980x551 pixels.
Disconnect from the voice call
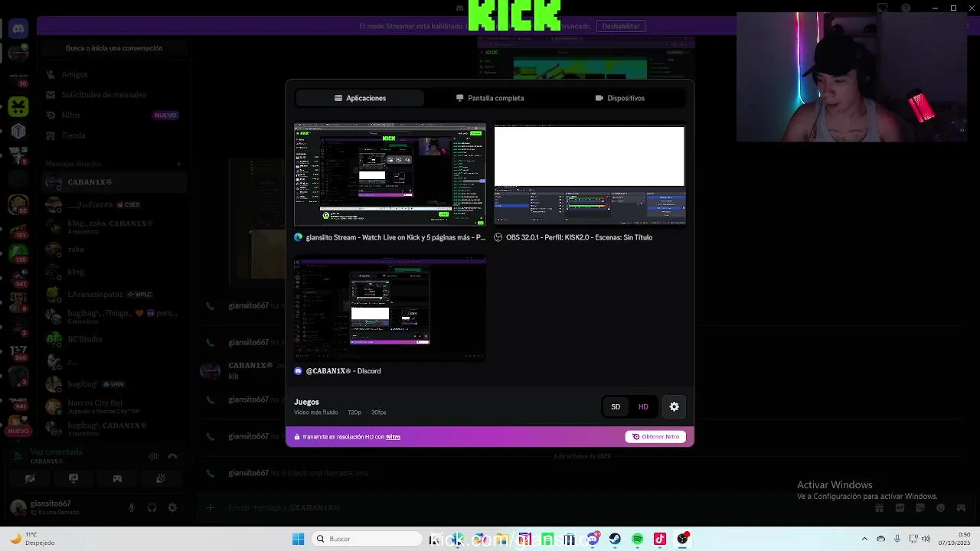tap(173, 456)
